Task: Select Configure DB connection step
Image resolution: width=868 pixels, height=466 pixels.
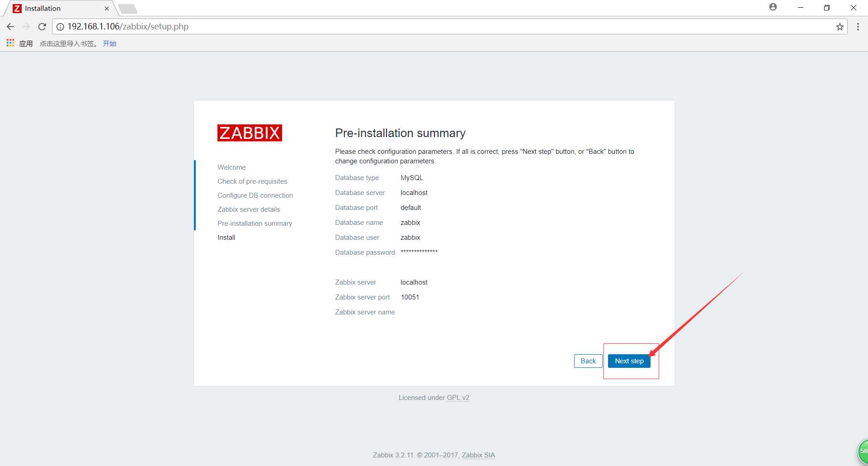Action: tap(255, 195)
